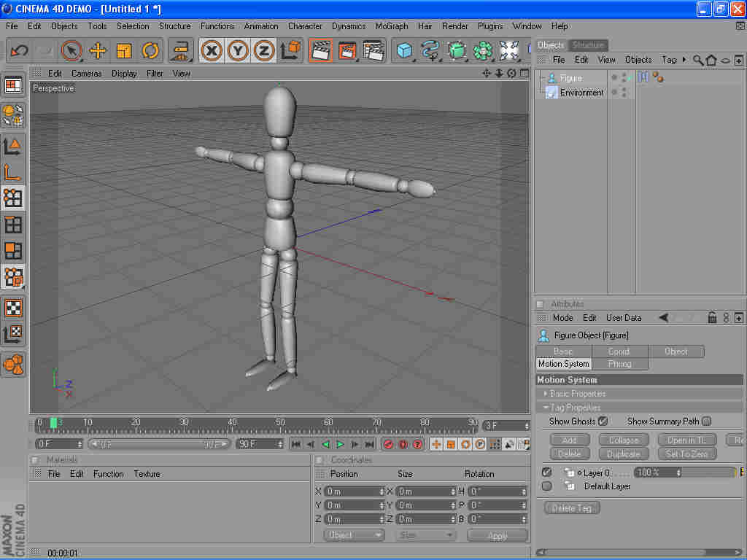Click the world coordinate system icon
This screenshot has width=747, height=560.
290,50
